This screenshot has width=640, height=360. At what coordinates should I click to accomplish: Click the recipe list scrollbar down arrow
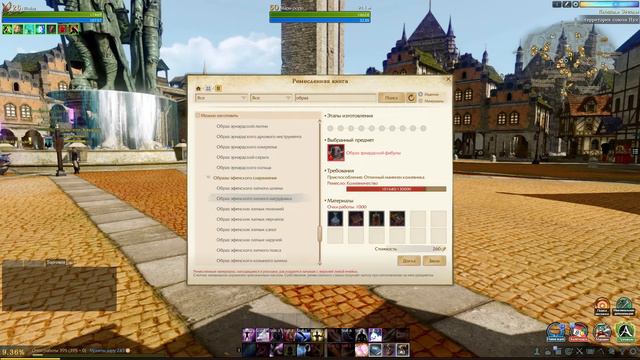coord(320,264)
